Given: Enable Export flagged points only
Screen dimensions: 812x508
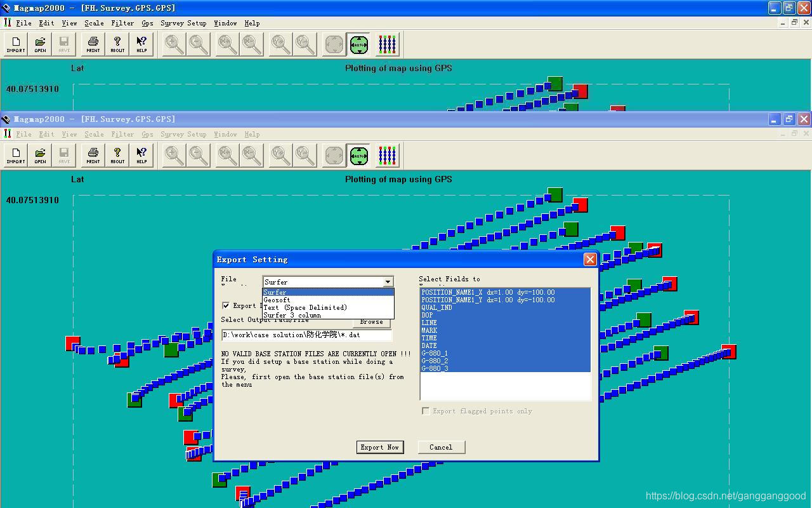Looking at the screenshot, I should [426, 411].
